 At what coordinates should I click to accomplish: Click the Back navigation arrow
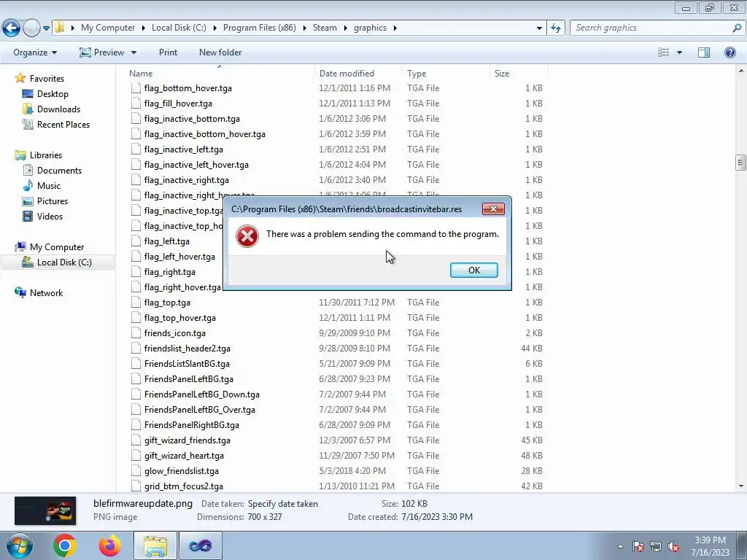[12, 28]
